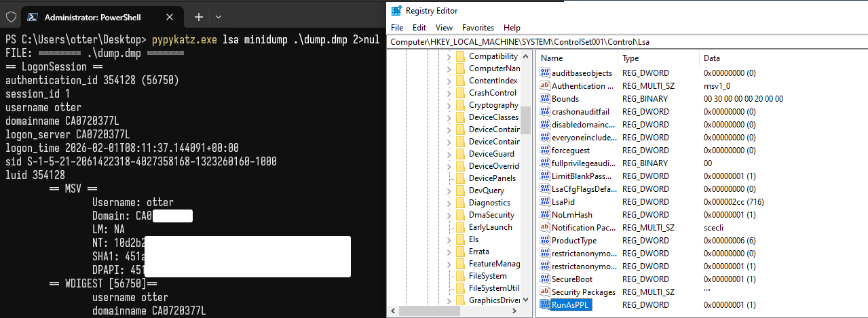Select the DmaSecurity key in tree
Viewport: 868px width, 318px height.
[490, 215]
